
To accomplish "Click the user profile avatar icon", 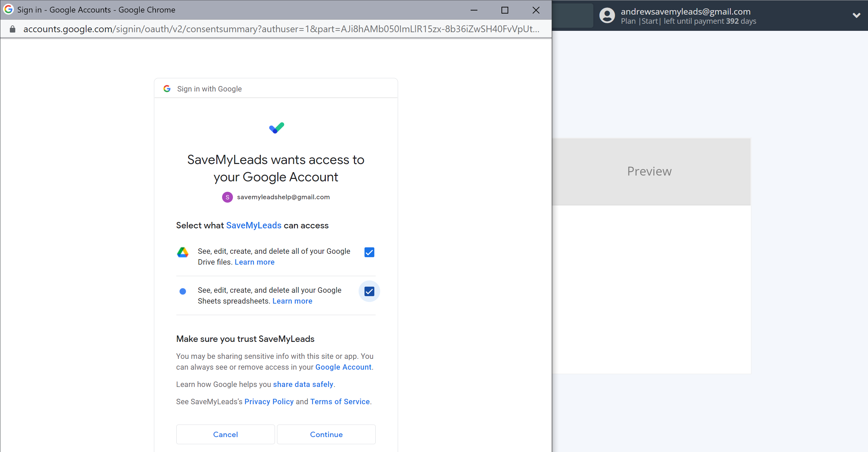I will 607,16.
